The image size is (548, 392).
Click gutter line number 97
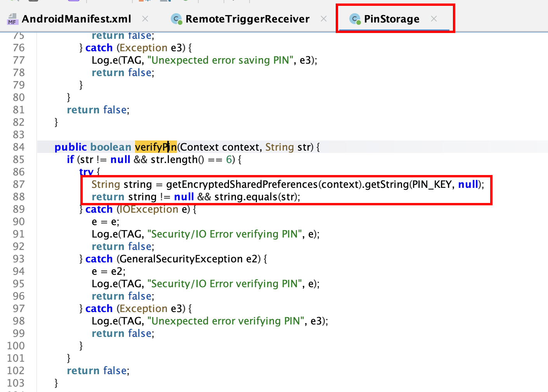[19, 309]
